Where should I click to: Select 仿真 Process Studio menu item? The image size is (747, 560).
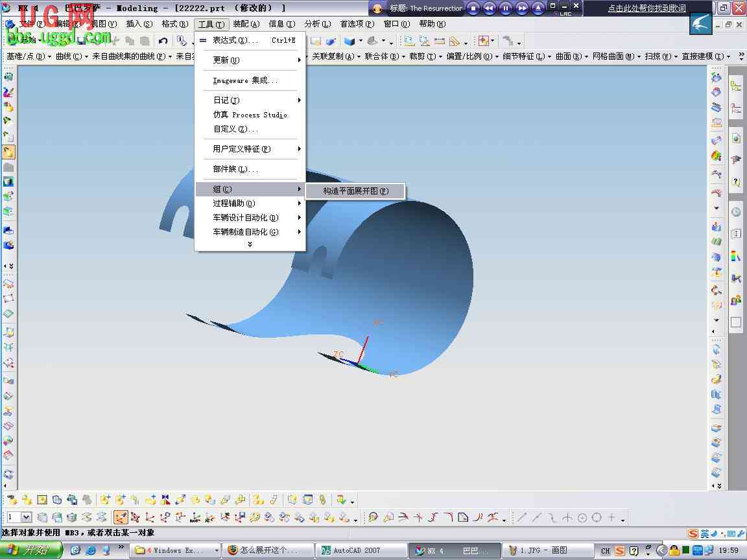[x=250, y=115]
